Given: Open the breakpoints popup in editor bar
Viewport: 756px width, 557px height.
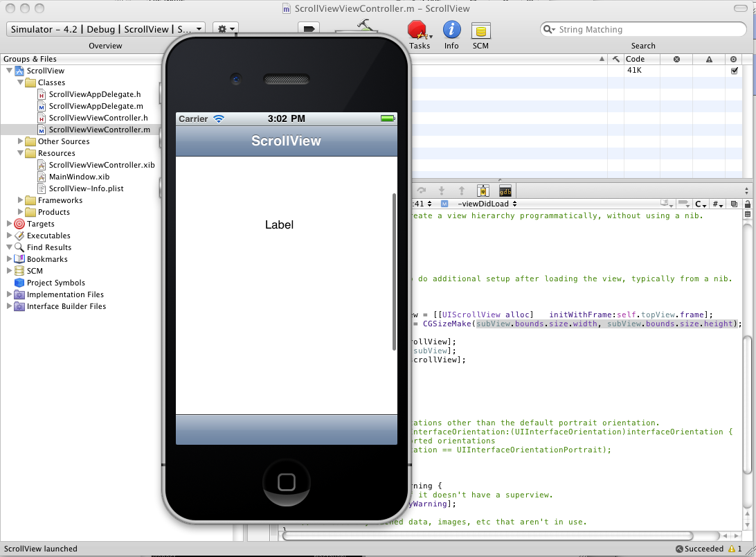Looking at the screenshot, I should tap(684, 204).
